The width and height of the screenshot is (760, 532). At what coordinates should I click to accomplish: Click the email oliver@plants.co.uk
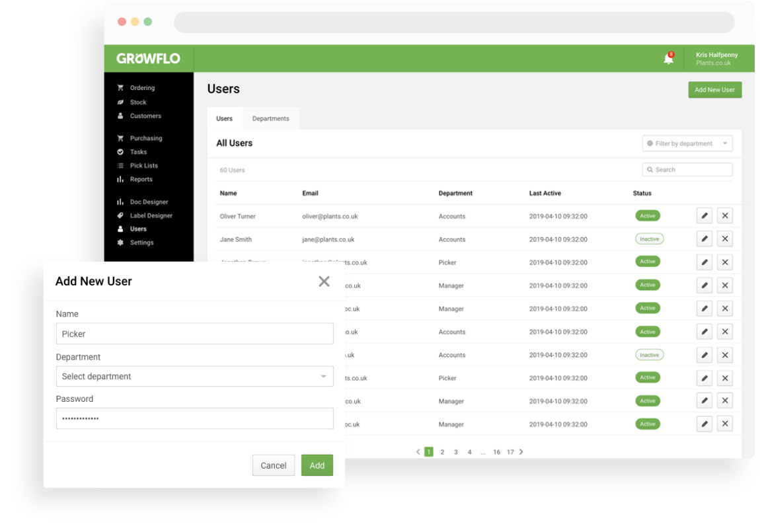pos(330,216)
